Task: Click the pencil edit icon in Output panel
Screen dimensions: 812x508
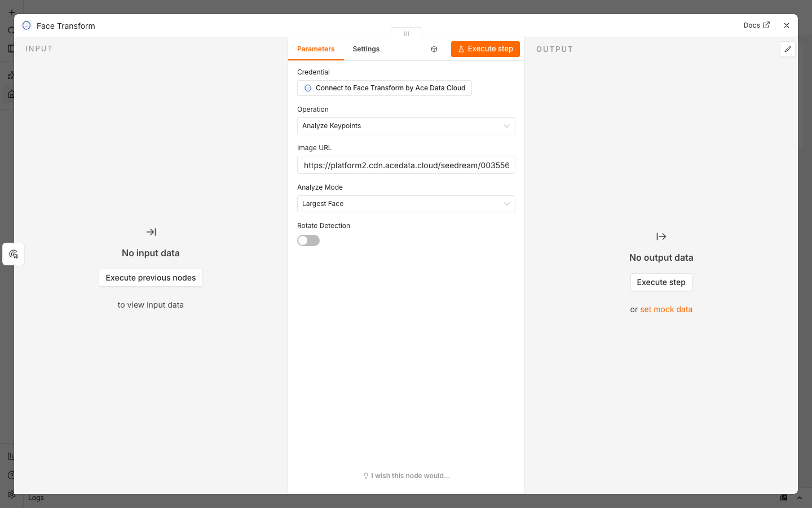Action: point(788,49)
